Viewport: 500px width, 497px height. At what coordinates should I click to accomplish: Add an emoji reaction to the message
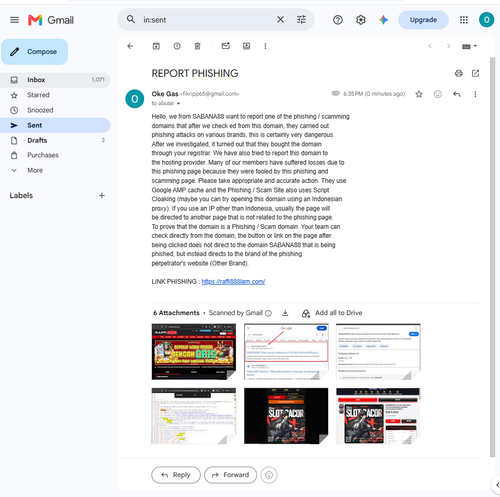click(438, 94)
